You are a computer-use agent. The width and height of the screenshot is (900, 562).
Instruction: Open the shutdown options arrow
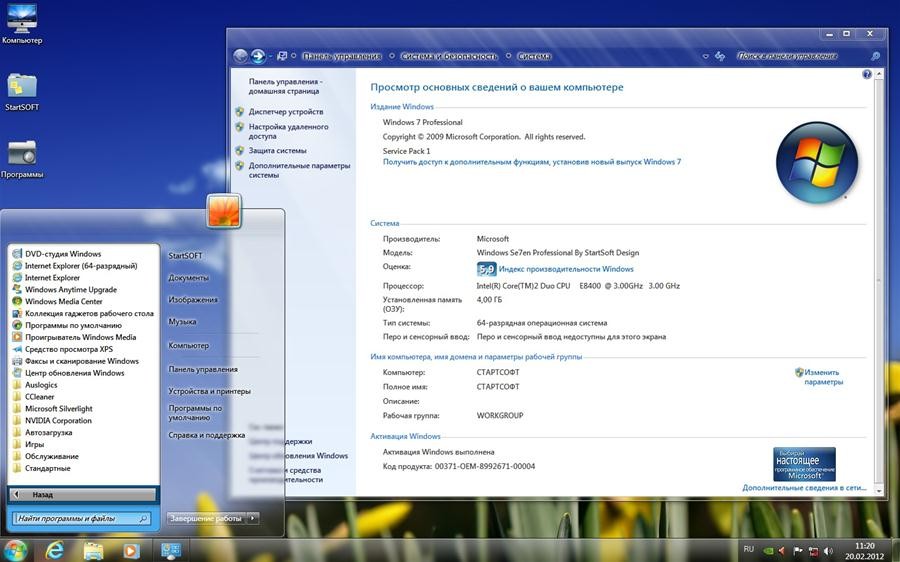[x=253, y=518]
